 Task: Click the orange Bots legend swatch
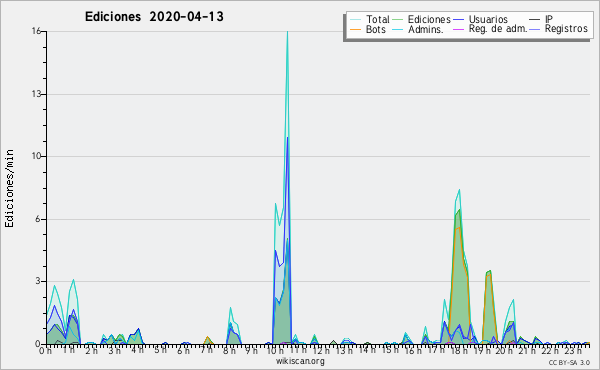[355, 29]
